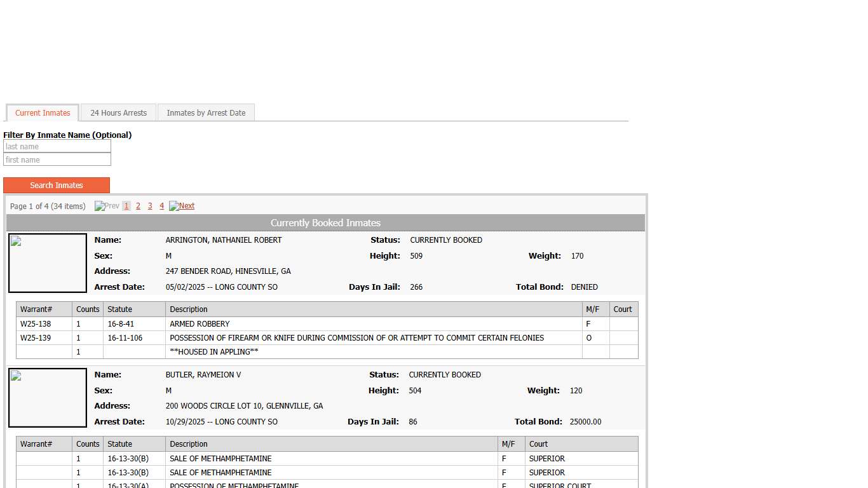Go to page 2 of results
The height and width of the screenshot is (488, 868).
coord(138,206)
